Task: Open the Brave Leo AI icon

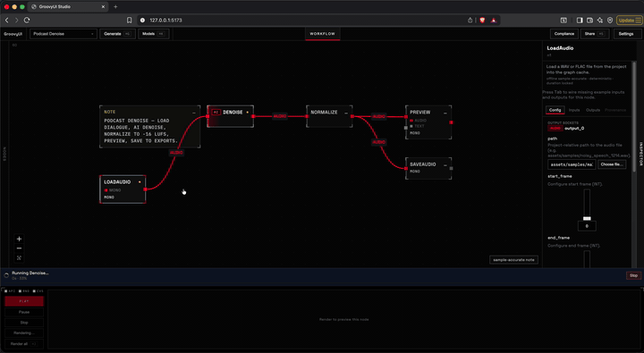Action: click(600, 21)
